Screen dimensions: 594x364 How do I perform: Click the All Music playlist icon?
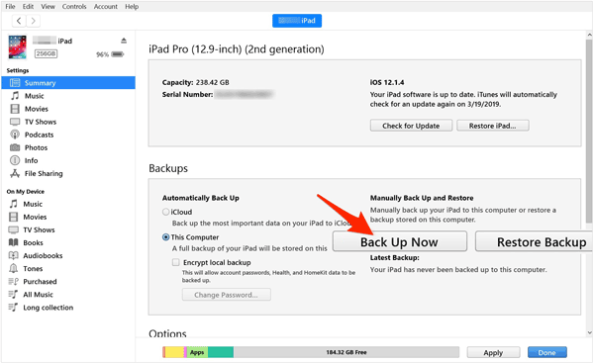[14, 295]
